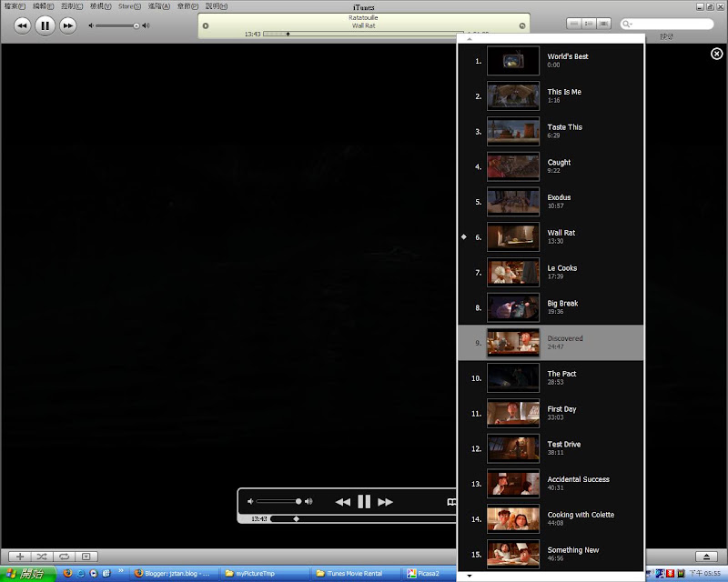
Task: Click the right round arrow icon in the Ratatouille display
Action: point(522,26)
